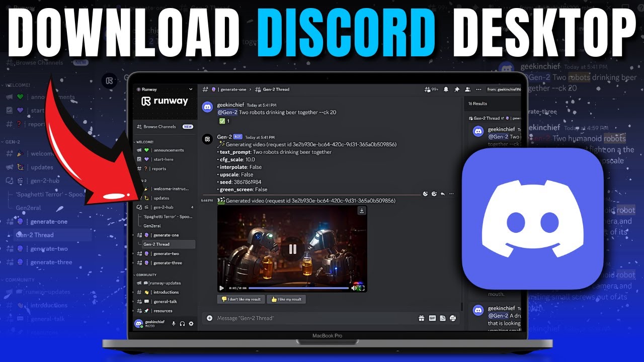Open the sticker picker
Image resolution: width=644 pixels, height=362 pixels.
coord(442,318)
